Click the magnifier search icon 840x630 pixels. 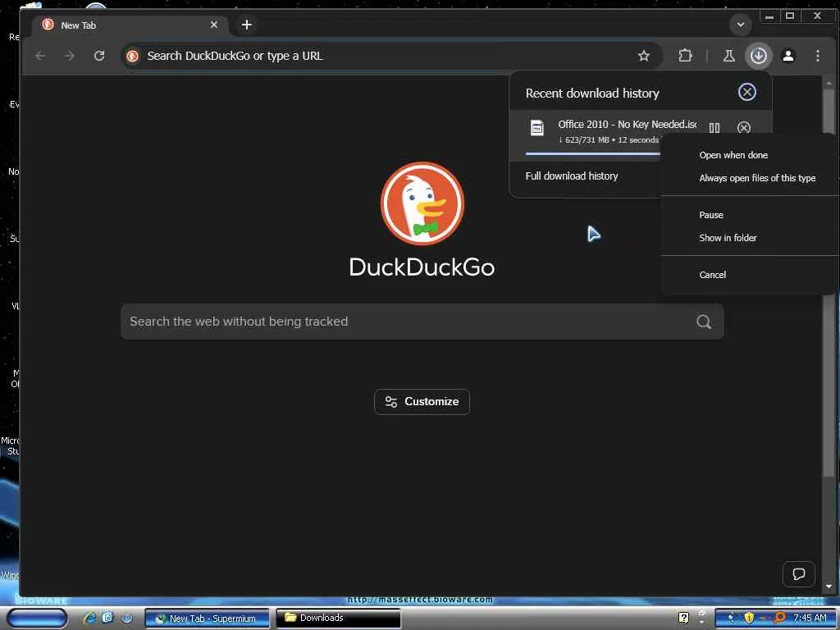coord(703,322)
